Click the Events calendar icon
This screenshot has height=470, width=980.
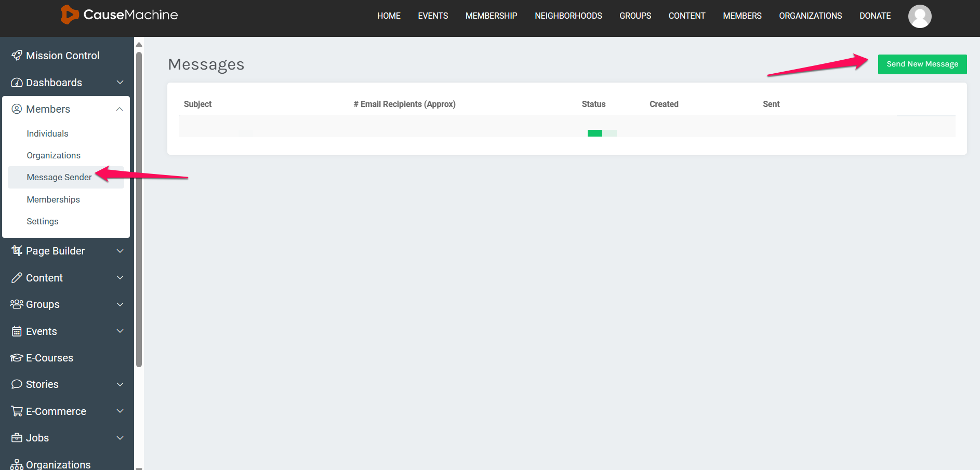[x=17, y=331]
